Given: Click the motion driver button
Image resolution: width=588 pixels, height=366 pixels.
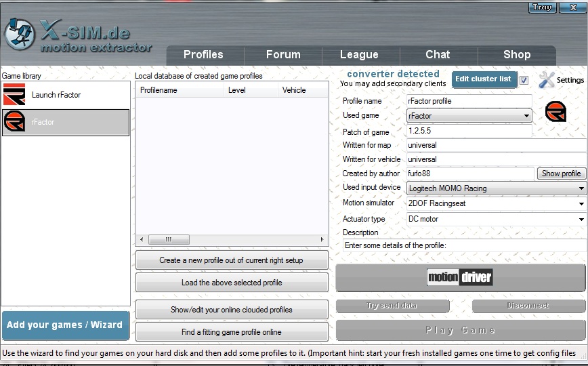Looking at the screenshot, I should point(460,278).
